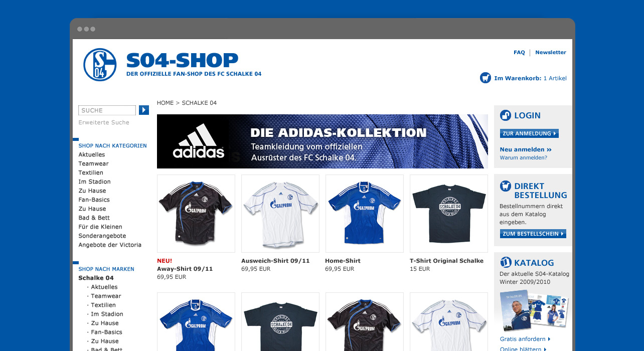
Task: Click the search arrow button
Action: click(x=144, y=110)
